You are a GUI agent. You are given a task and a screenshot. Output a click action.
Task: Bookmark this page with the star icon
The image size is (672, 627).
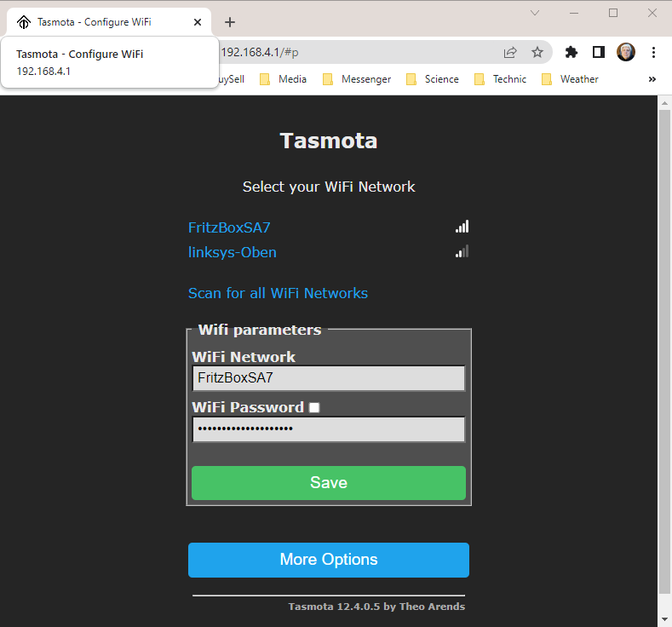[537, 52]
